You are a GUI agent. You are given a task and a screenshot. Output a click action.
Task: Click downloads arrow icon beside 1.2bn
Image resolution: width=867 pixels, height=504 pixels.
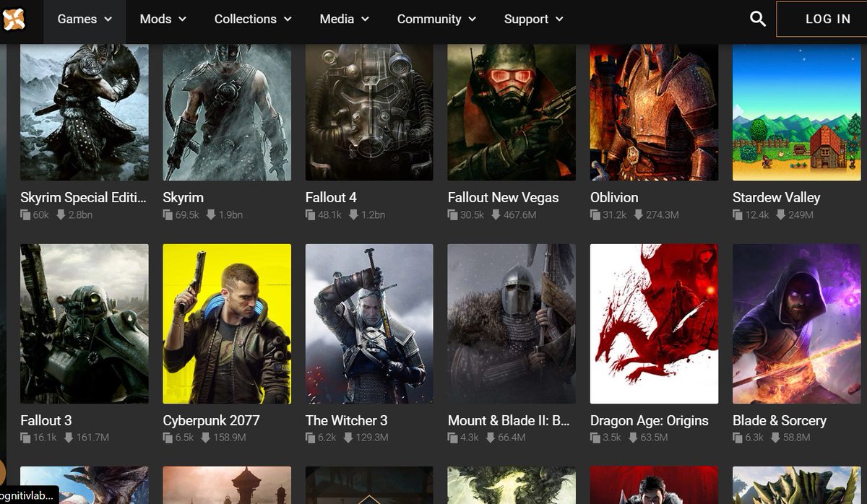click(353, 215)
